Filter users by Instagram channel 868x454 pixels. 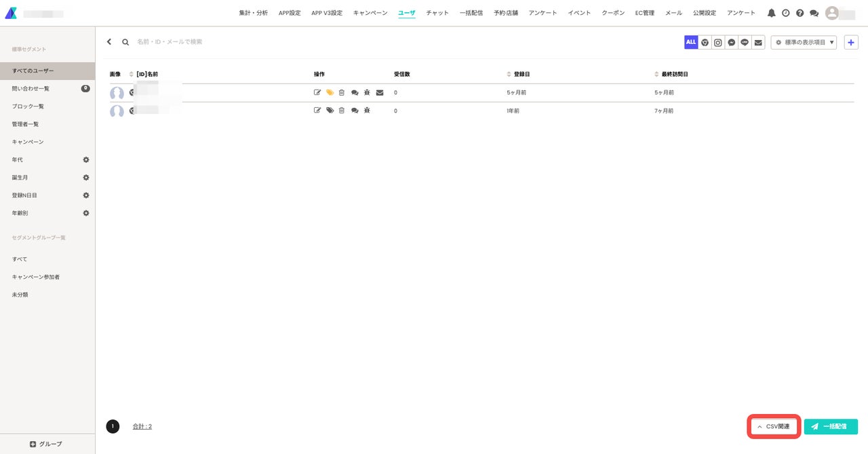tap(718, 42)
